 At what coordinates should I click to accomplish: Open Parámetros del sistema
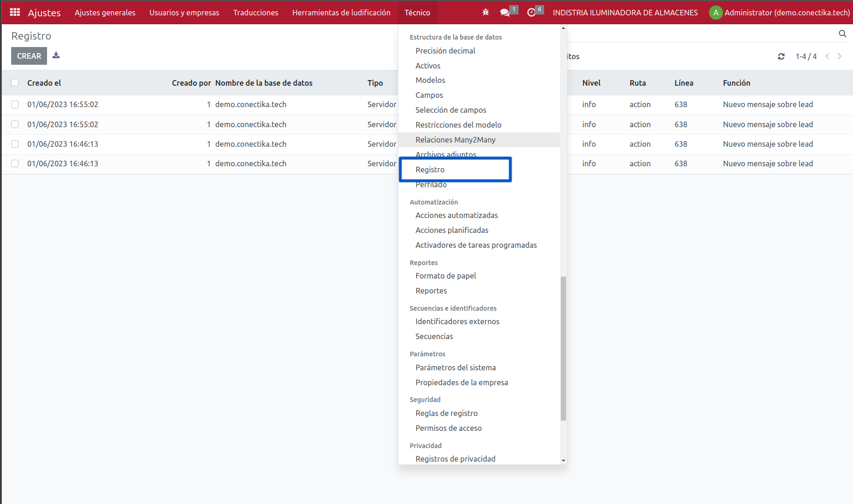tap(456, 368)
